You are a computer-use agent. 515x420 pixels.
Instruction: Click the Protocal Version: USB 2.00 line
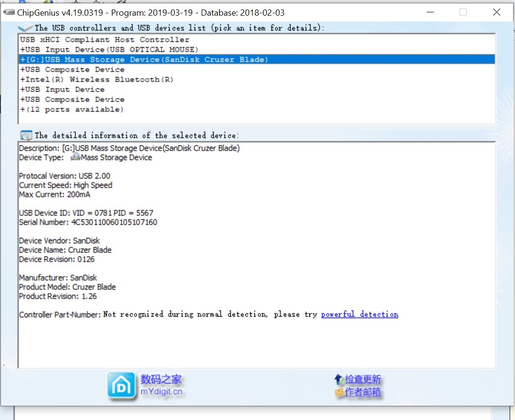pyautogui.click(x=65, y=176)
